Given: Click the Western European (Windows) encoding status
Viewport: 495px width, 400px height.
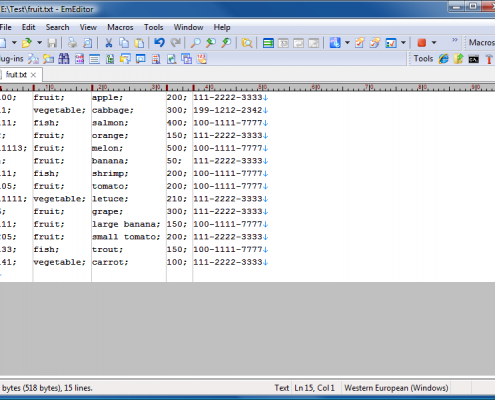Looking at the screenshot, I should (396, 388).
